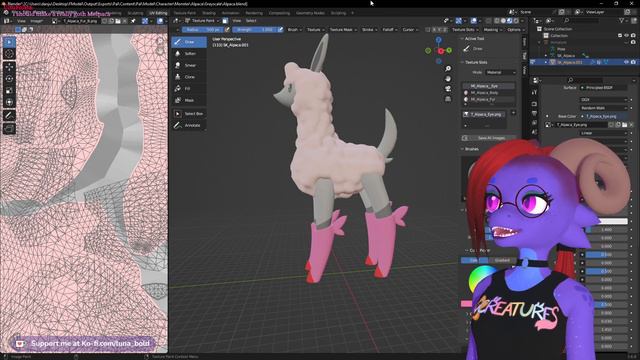This screenshot has width=640, height=360.
Task: Open the Texture Mask dropdown
Action: coord(343,30)
